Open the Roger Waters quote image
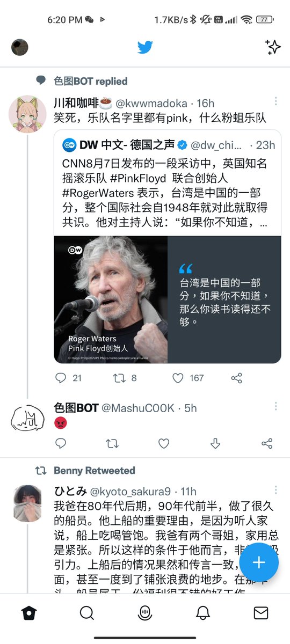The height and width of the screenshot is (644, 290). (x=168, y=299)
